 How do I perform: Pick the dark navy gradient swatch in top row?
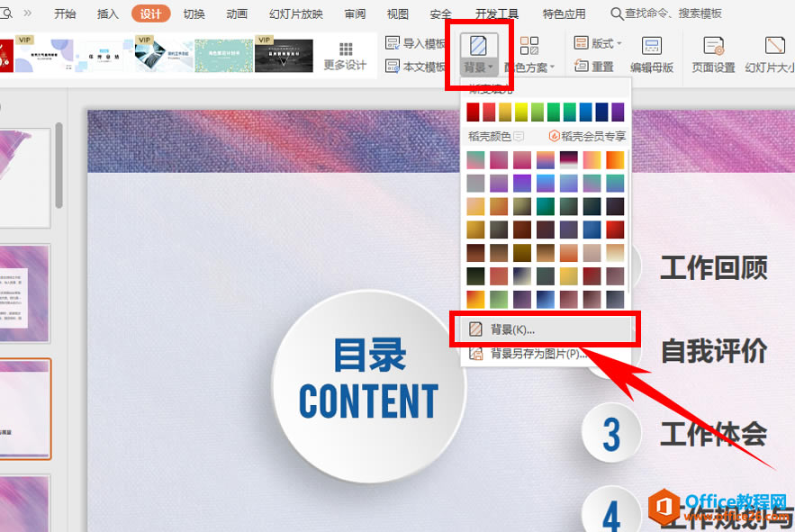(601, 113)
